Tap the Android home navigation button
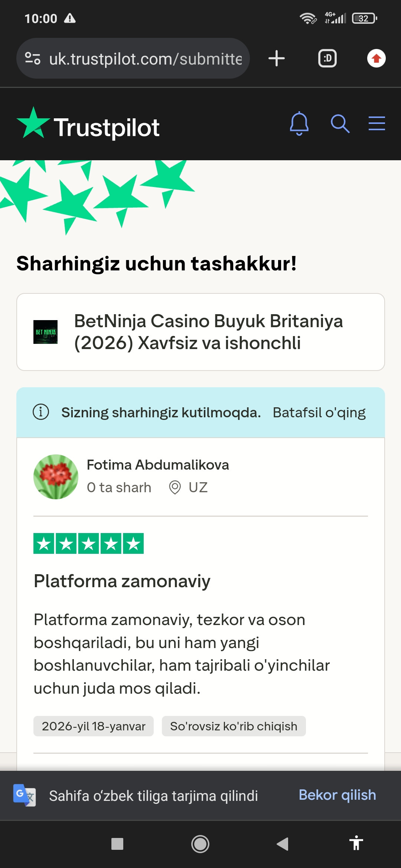This screenshot has width=401, height=868. 200,844
